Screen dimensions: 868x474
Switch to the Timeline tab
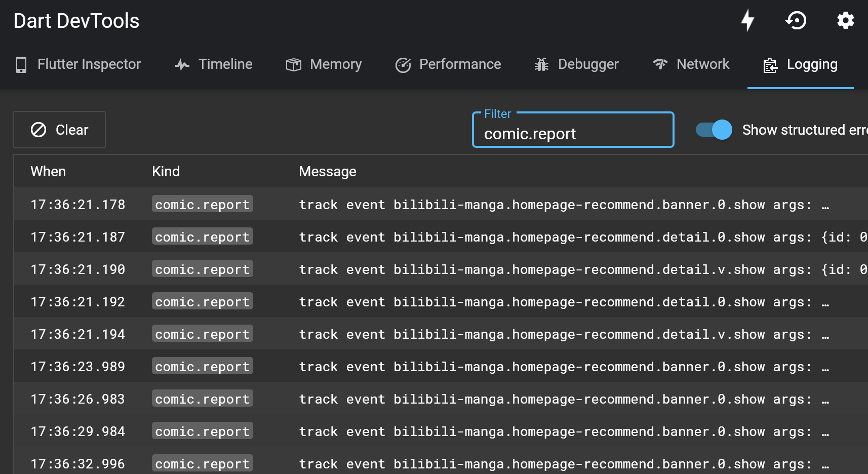pyautogui.click(x=214, y=64)
